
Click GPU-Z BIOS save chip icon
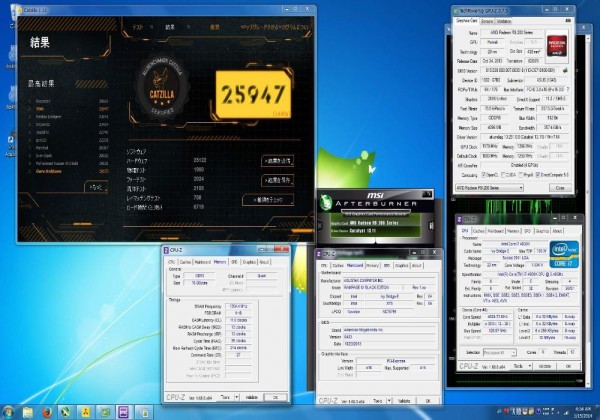point(565,70)
